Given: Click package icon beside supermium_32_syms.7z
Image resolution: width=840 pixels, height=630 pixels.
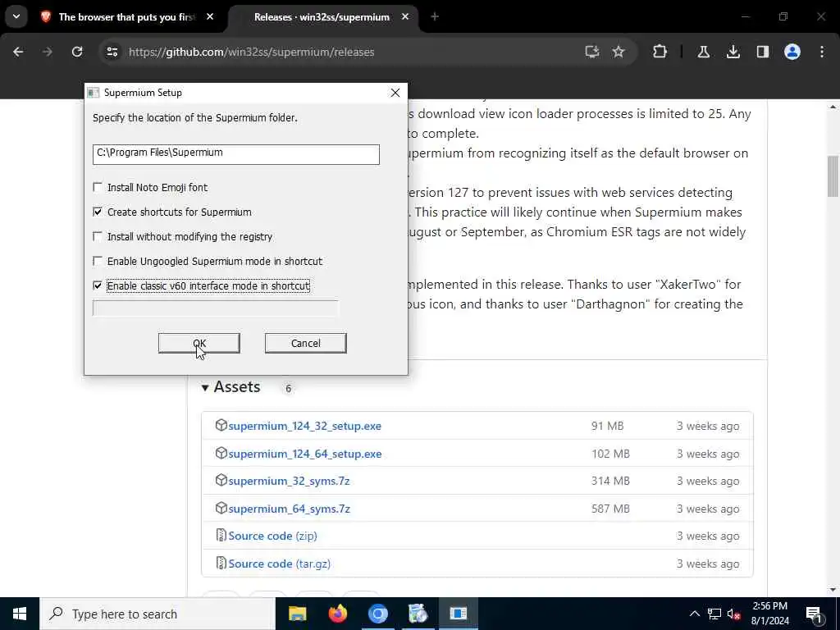Looking at the screenshot, I should (221, 481).
